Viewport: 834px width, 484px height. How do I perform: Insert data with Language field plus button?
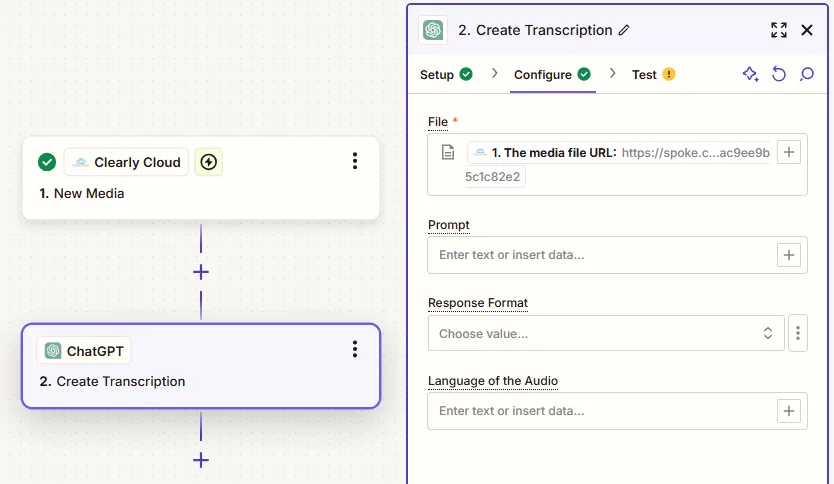789,411
